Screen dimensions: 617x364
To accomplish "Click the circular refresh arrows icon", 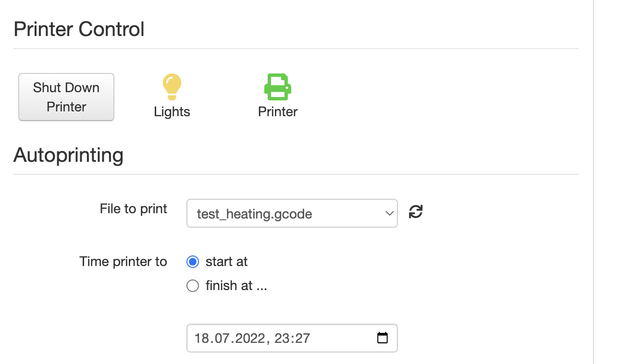I will 415,212.
